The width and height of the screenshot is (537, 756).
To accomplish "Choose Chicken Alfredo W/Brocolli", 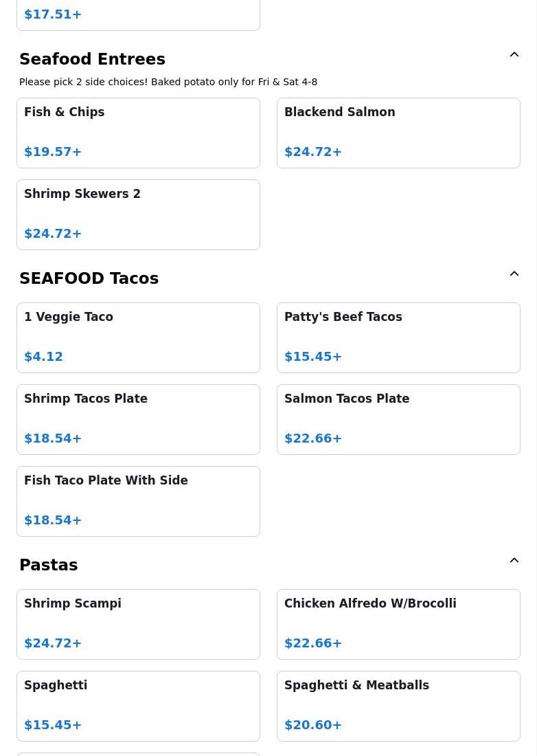I will click(398, 623).
